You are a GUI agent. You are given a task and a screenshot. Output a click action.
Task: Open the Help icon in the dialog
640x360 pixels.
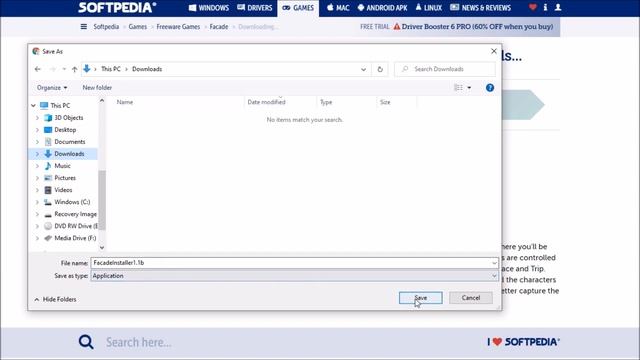490,88
